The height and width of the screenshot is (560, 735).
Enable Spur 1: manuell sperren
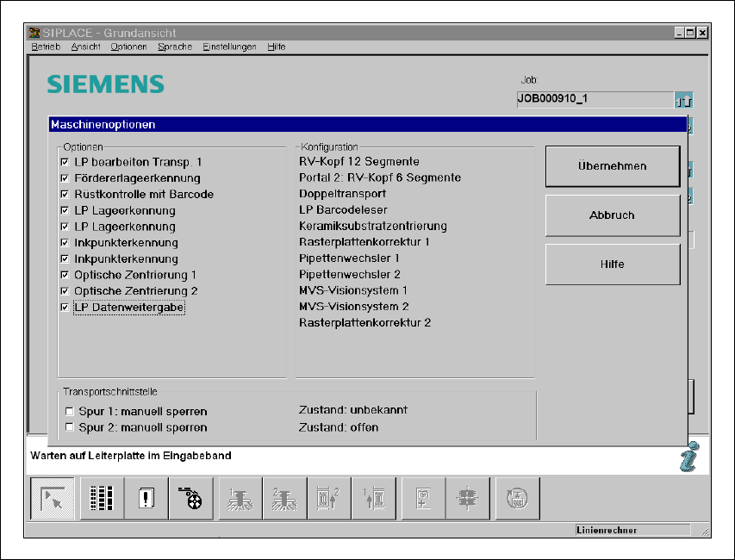pyautogui.click(x=70, y=412)
